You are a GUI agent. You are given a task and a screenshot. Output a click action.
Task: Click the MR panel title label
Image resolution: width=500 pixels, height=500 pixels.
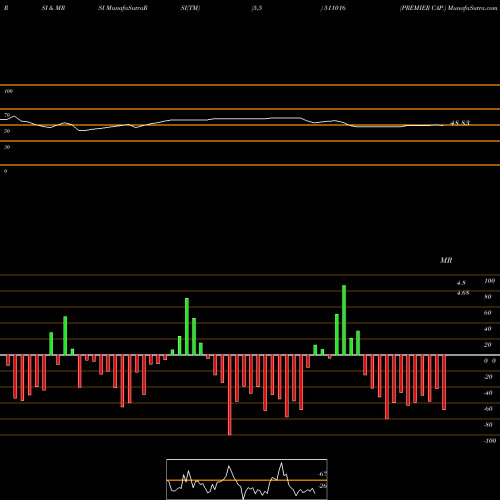click(x=446, y=260)
